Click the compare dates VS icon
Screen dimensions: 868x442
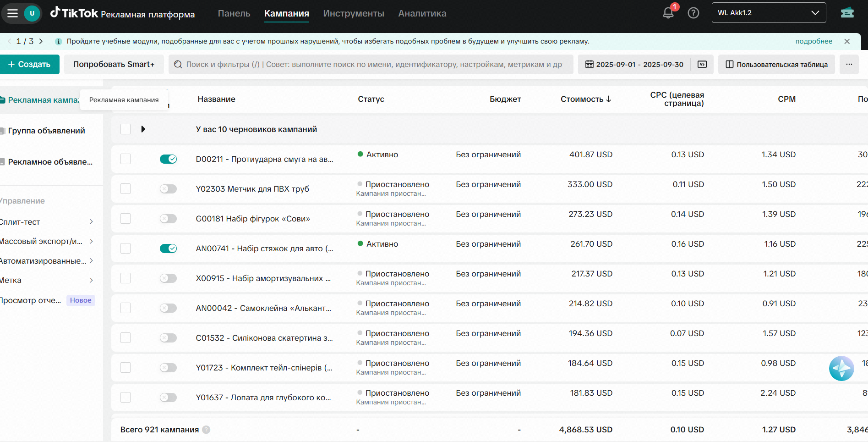pyautogui.click(x=702, y=64)
